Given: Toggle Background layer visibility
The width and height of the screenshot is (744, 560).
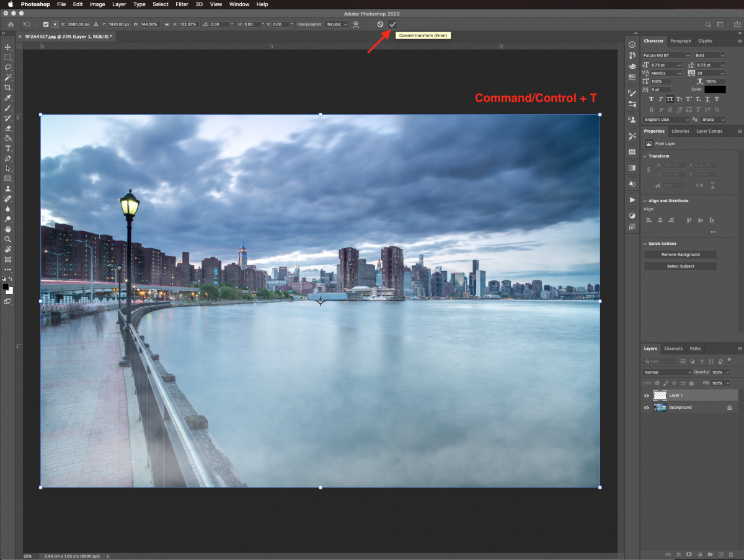Looking at the screenshot, I should click(647, 407).
